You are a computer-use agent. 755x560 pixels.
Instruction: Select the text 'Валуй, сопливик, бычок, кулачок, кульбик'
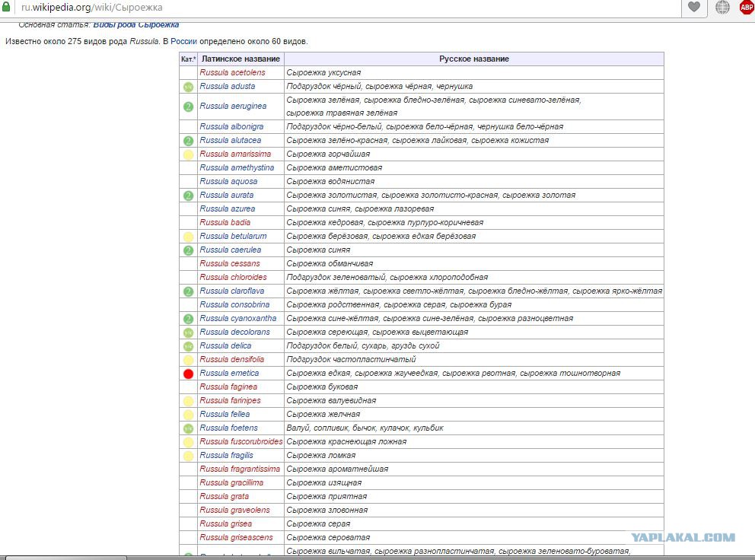365,428
